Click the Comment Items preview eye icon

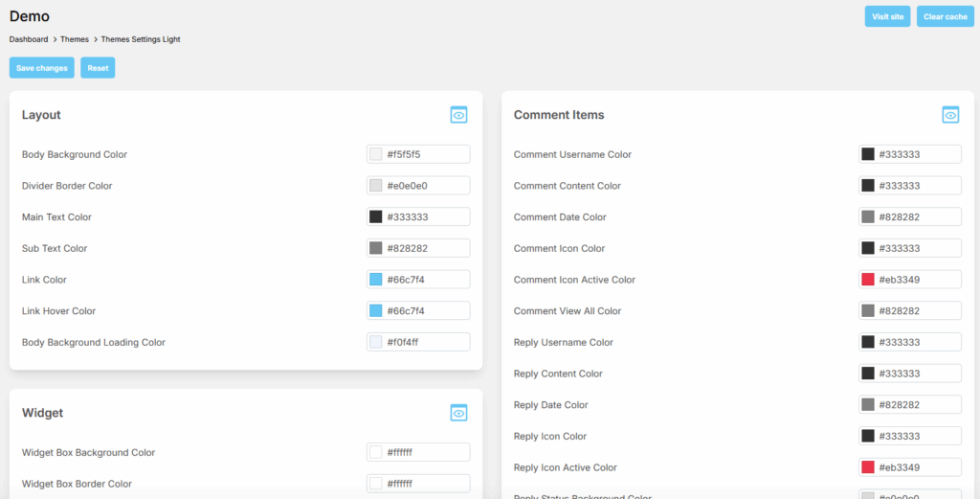pos(950,115)
